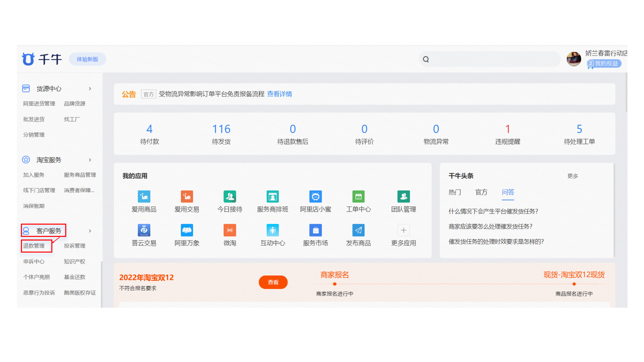Image resolution: width=644 pixels, height=362 pixels.
Task: Switch to the 热门 tab
Action: coord(455,192)
